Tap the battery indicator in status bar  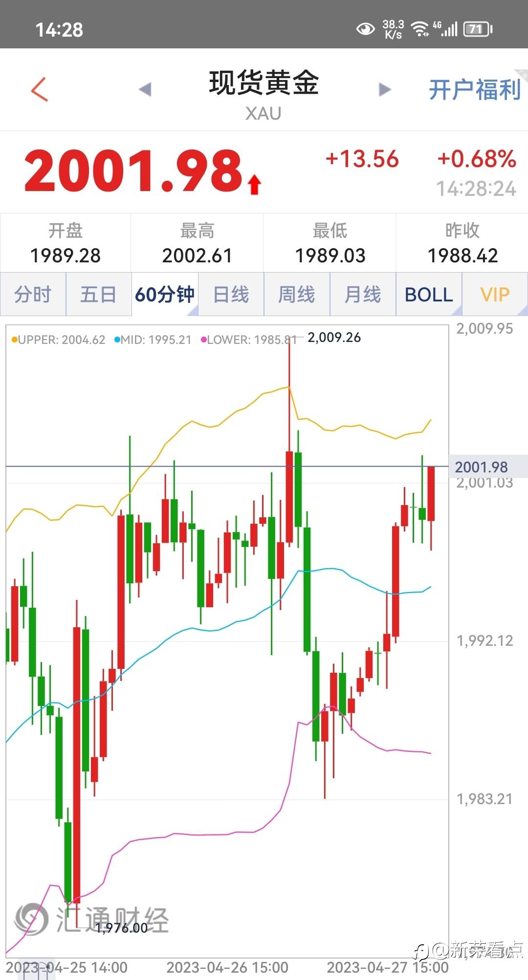pyautogui.click(x=477, y=29)
